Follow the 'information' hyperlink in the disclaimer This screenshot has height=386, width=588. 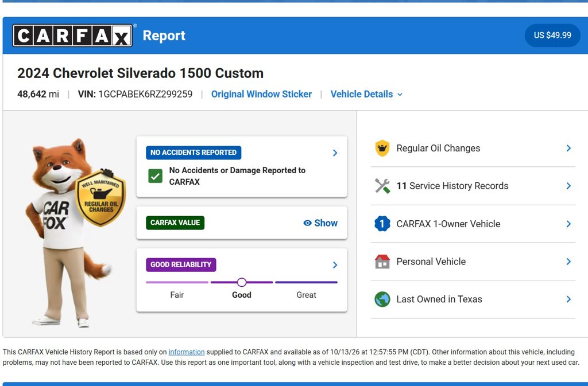tap(187, 352)
